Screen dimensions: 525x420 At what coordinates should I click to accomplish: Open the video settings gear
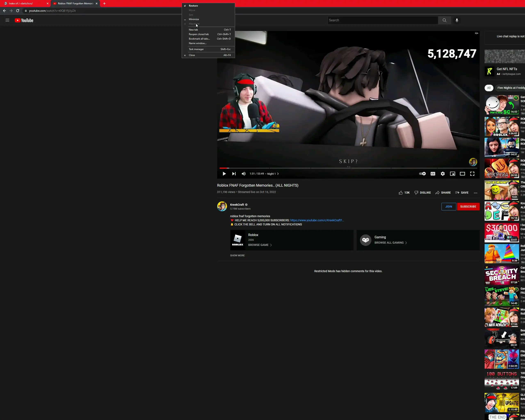pyautogui.click(x=442, y=174)
